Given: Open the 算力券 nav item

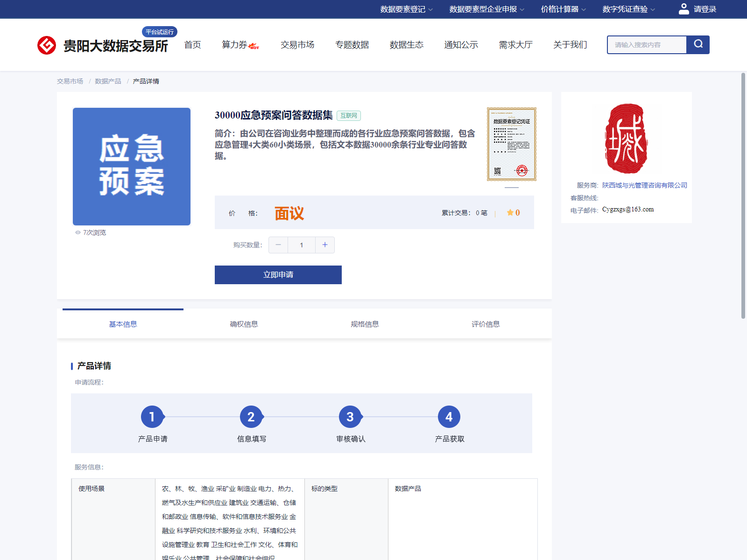Looking at the screenshot, I should [234, 45].
